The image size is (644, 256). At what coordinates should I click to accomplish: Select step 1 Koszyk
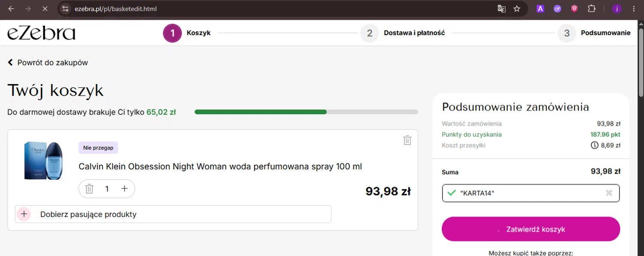[187, 33]
